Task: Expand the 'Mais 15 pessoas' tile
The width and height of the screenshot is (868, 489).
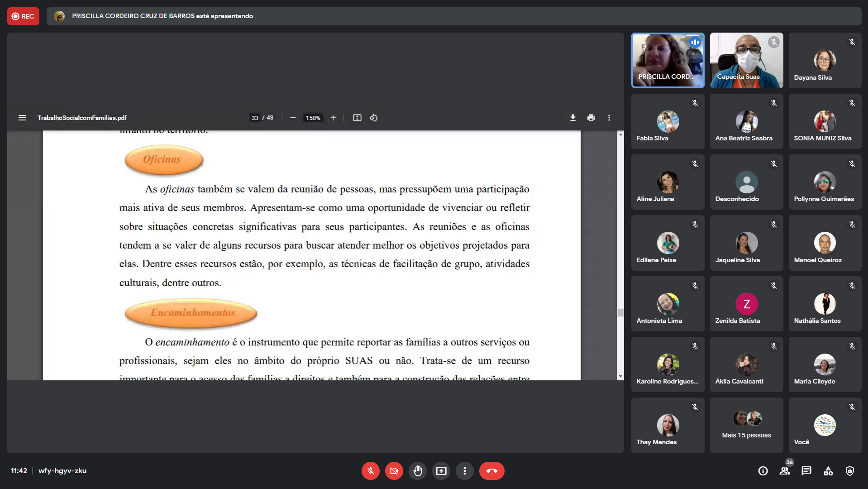Action: 746,425
